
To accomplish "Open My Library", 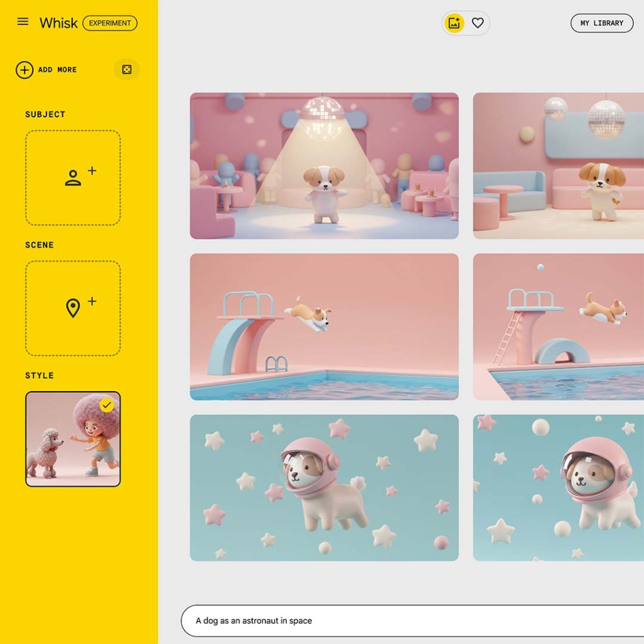I will 601,23.
